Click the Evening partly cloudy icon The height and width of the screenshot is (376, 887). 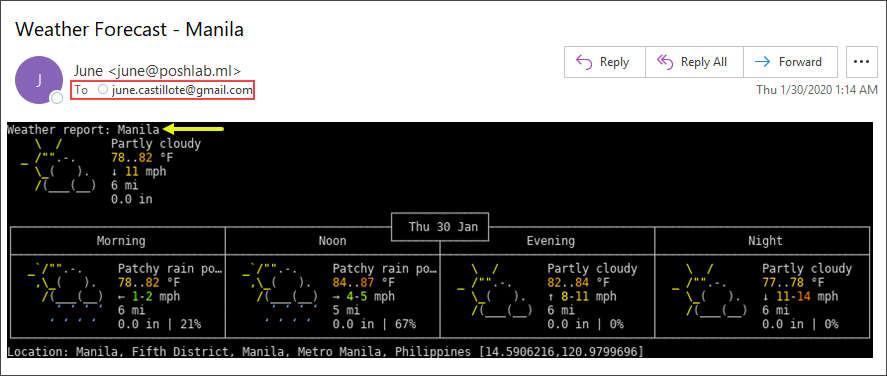point(494,289)
